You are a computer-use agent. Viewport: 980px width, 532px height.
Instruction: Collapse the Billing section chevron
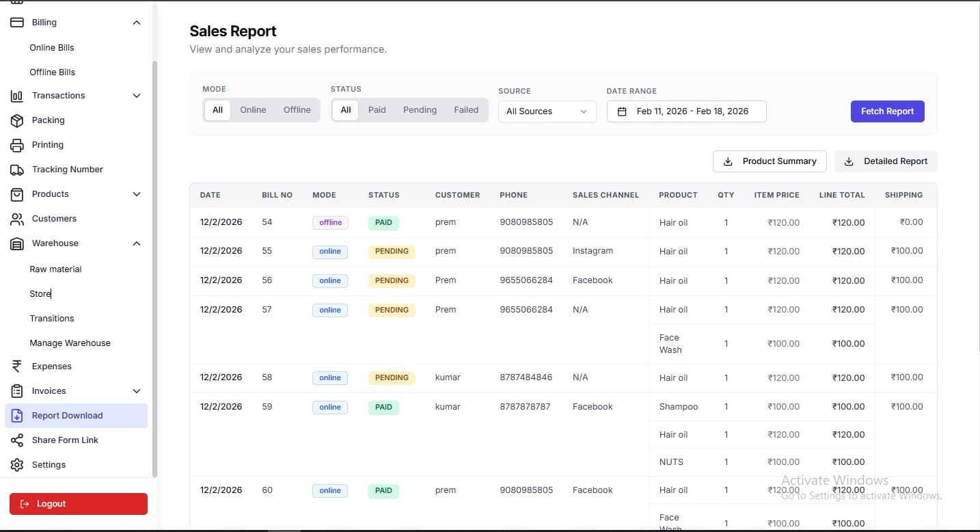[x=137, y=23]
